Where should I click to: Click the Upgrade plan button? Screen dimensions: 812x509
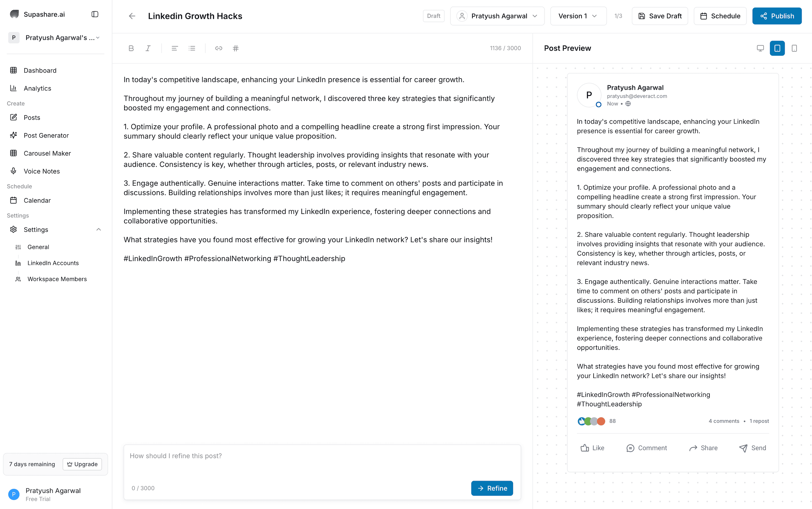(x=82, y=464)
